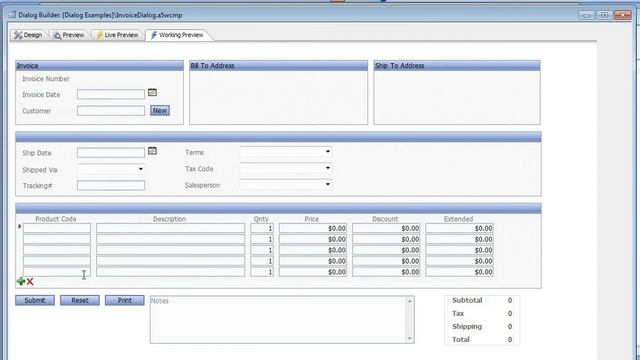Open the Invoice Date calendar picker
Screen dimensions: 640x360
152,93
